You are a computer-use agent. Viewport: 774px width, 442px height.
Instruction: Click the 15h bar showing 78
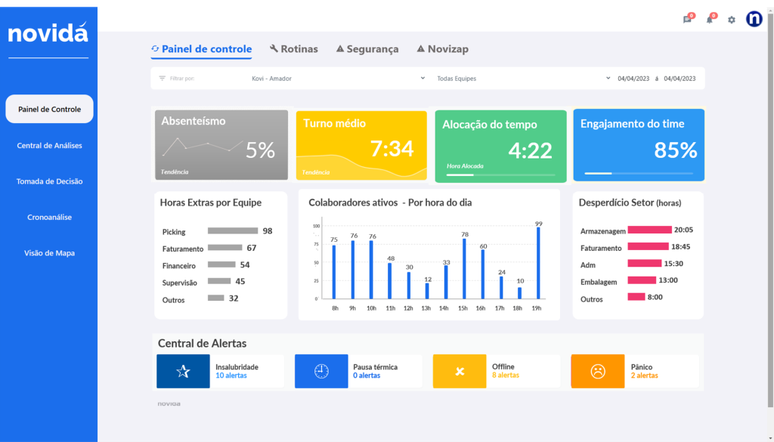464,269
